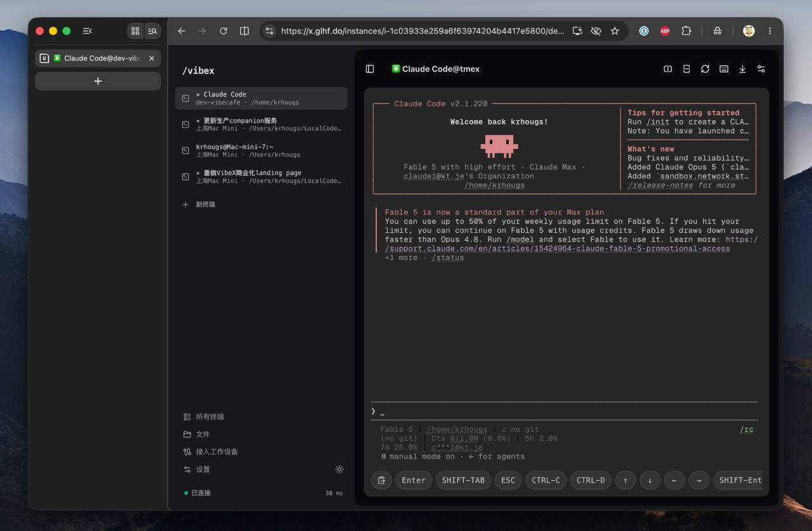This screenshot has width=812, height=531.
Task: Click the /status link in terminal
Action: pos(447,258)
